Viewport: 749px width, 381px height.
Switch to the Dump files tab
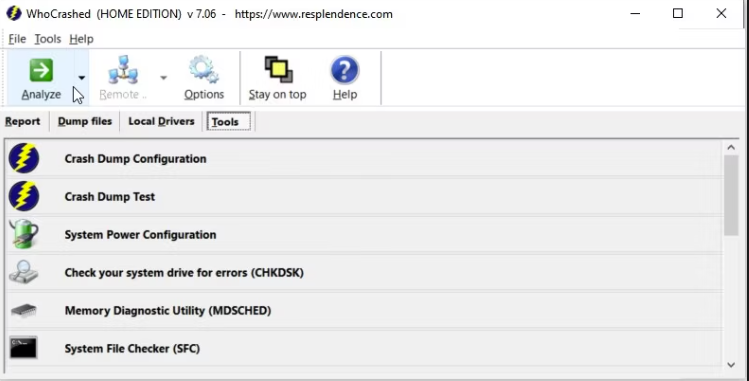pyautogui.click(x=85, y=121)
